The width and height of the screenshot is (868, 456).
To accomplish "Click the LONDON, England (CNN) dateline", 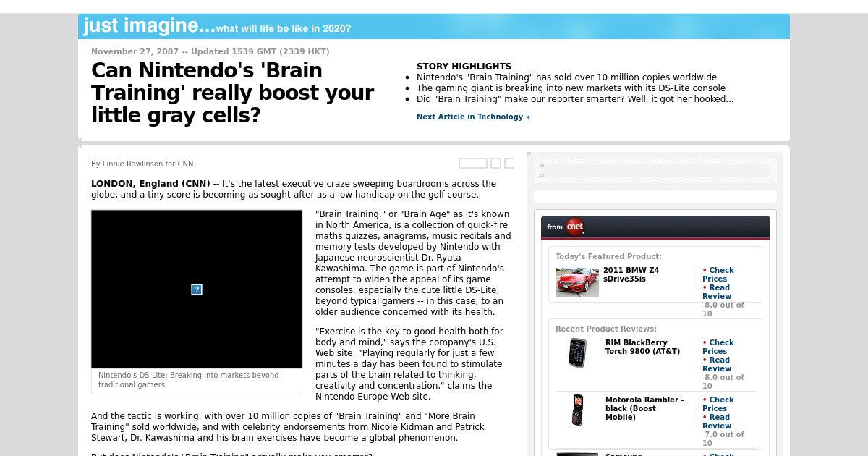I will point(150,184).
